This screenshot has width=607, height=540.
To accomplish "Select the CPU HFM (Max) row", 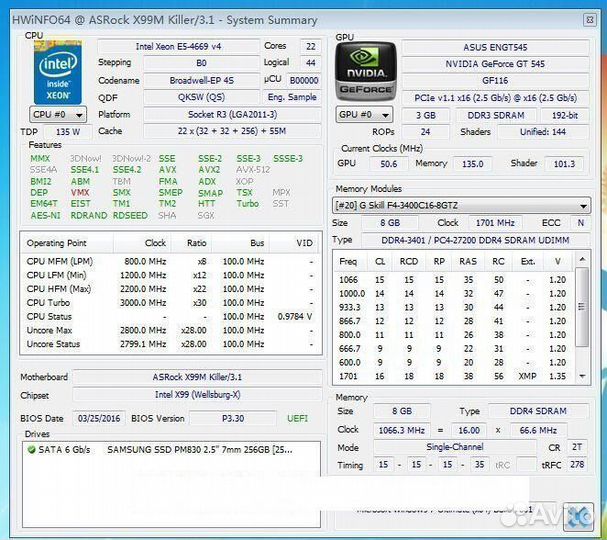I will pyautogui.click(x=170, y=289).
